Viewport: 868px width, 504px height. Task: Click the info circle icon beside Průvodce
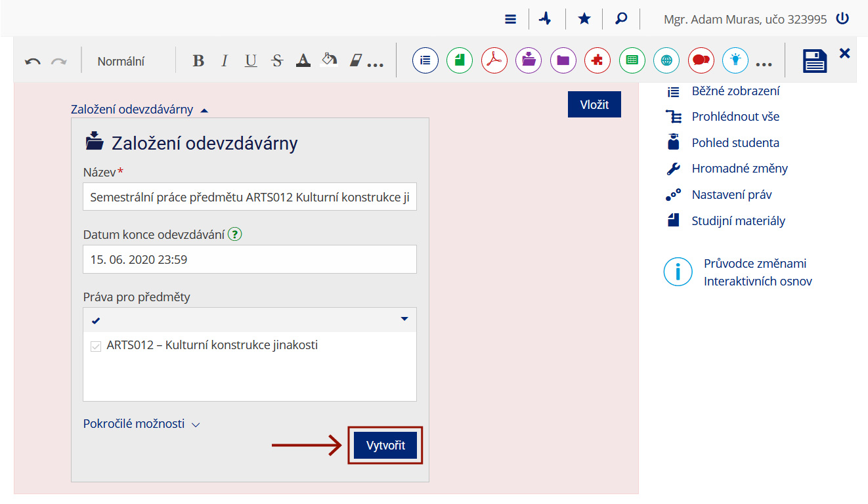(x=678, y=272)
